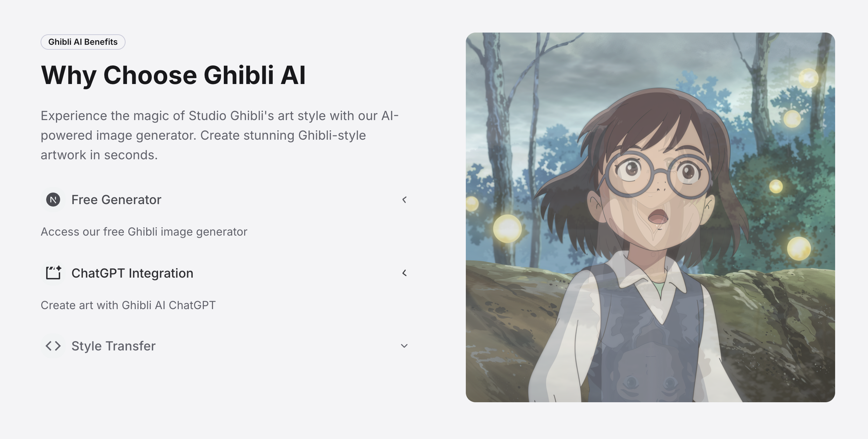Screen dimensions: 868x439
Task: Collapse the ChatGPT Integration section chevron
Action: coord(404,273)
